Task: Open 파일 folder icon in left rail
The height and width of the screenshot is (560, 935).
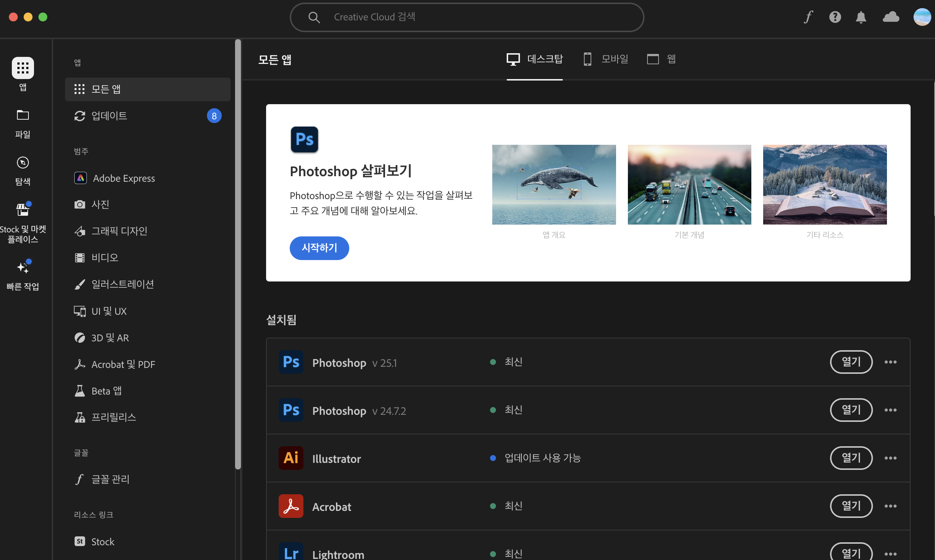Action: [23, 115]
